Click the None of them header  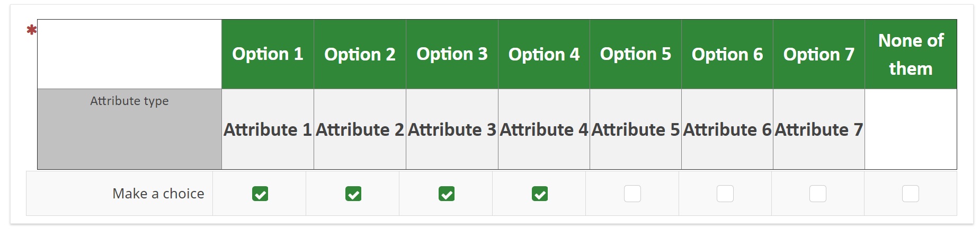tap(911, 54)
